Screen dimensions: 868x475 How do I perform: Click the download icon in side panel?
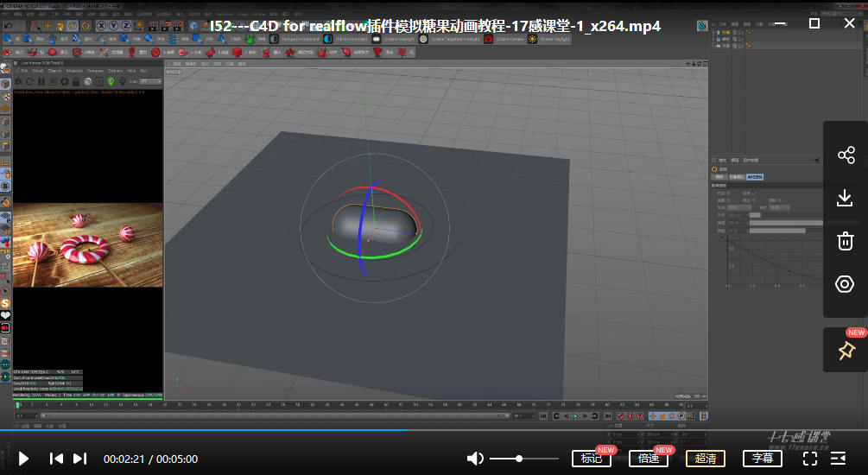[846, 199]
